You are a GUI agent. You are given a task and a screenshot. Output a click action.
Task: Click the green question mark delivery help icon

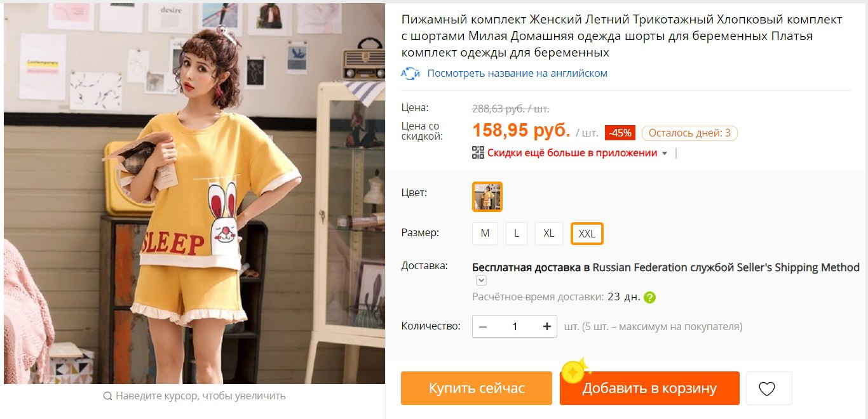click(649, 297)
